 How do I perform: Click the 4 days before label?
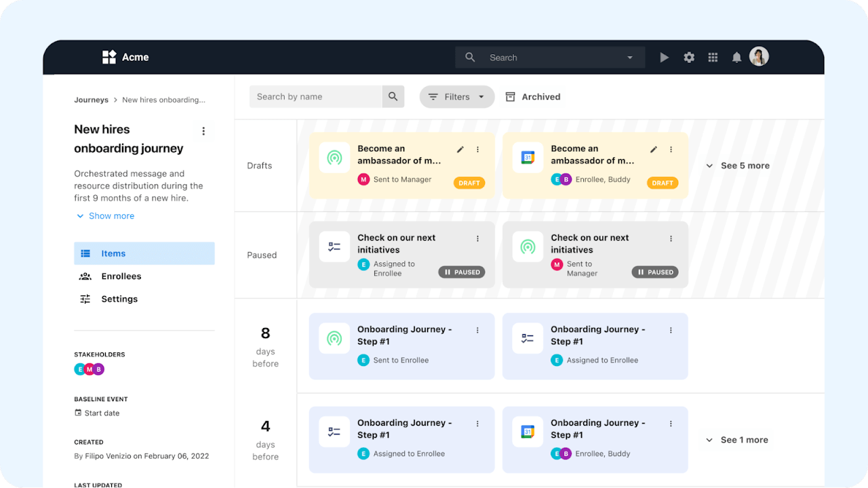point(266,441)
